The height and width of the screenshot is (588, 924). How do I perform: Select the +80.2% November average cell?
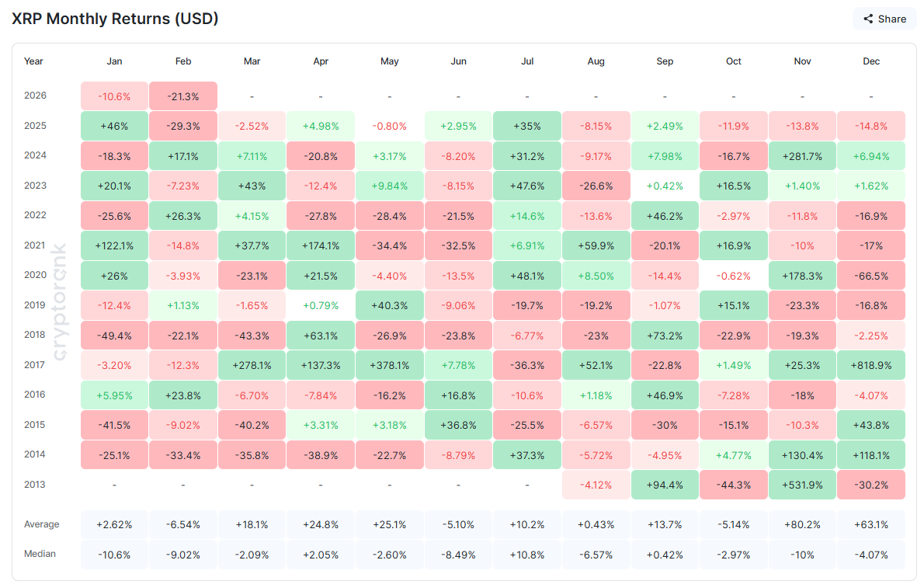coord(802,524)
